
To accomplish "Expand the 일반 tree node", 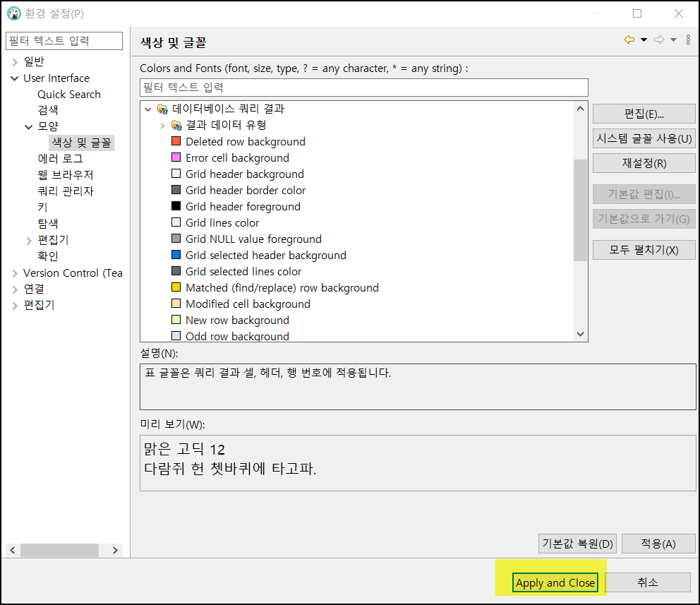I will coord(15,62).
